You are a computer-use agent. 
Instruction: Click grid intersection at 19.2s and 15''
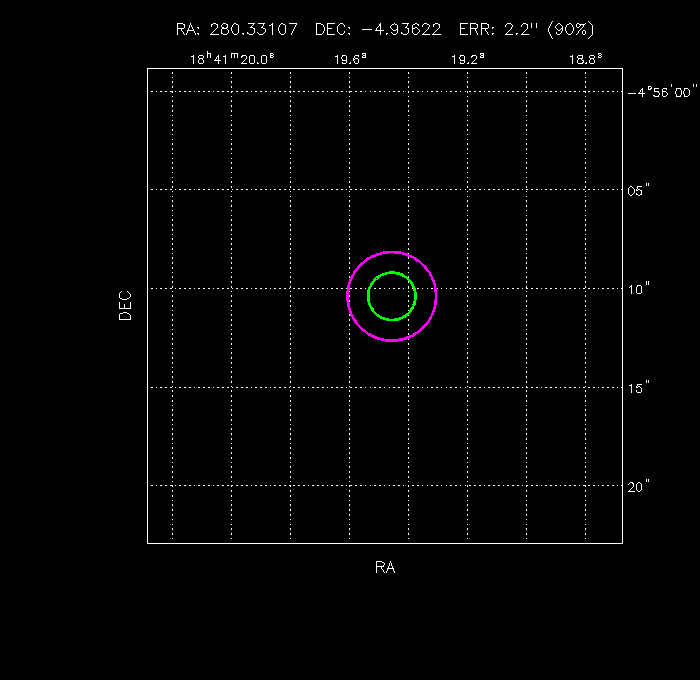point(467,387)
